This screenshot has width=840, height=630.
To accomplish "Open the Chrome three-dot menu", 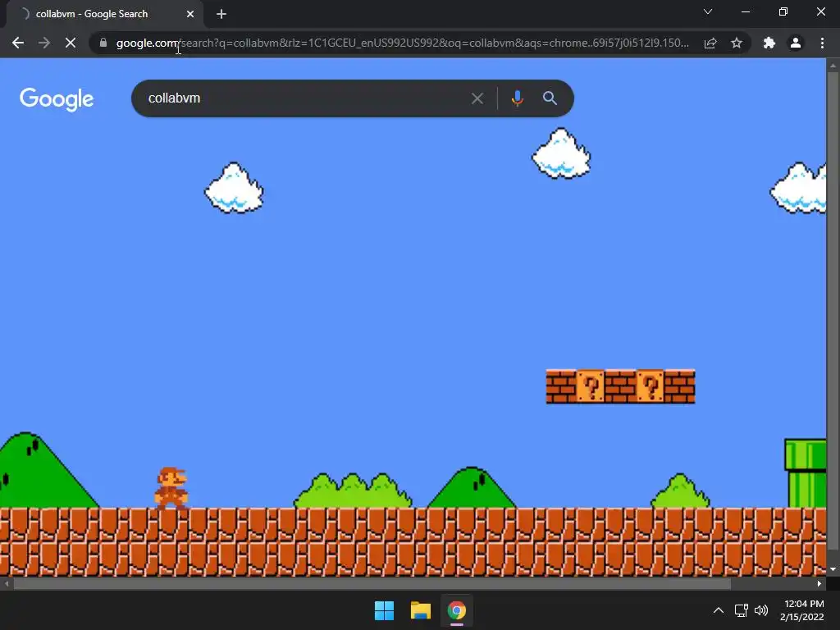I will pos(822,43).
